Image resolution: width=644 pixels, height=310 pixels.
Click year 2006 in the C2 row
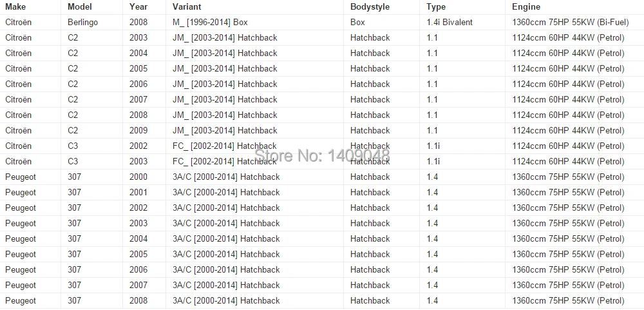pos(138,84)
